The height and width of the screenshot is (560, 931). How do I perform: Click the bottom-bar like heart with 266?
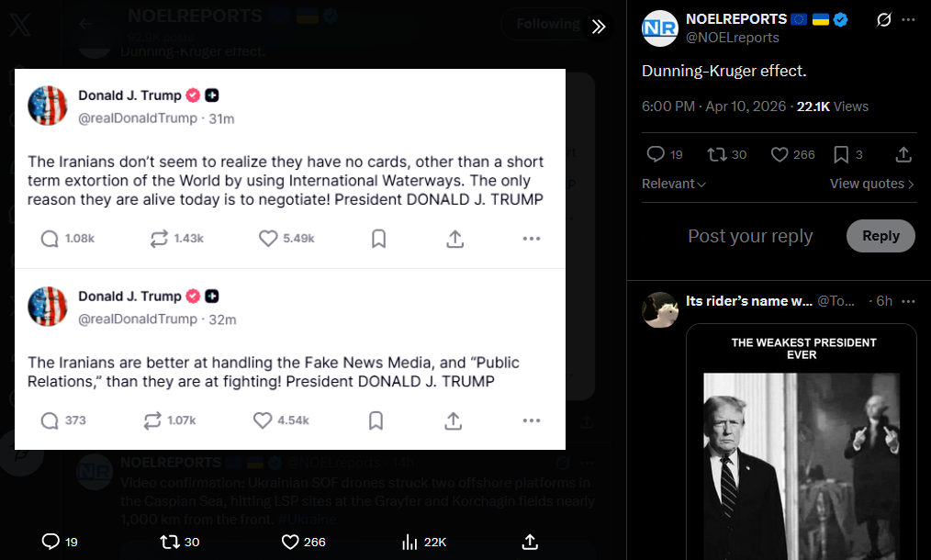click(x=290, y=542)
